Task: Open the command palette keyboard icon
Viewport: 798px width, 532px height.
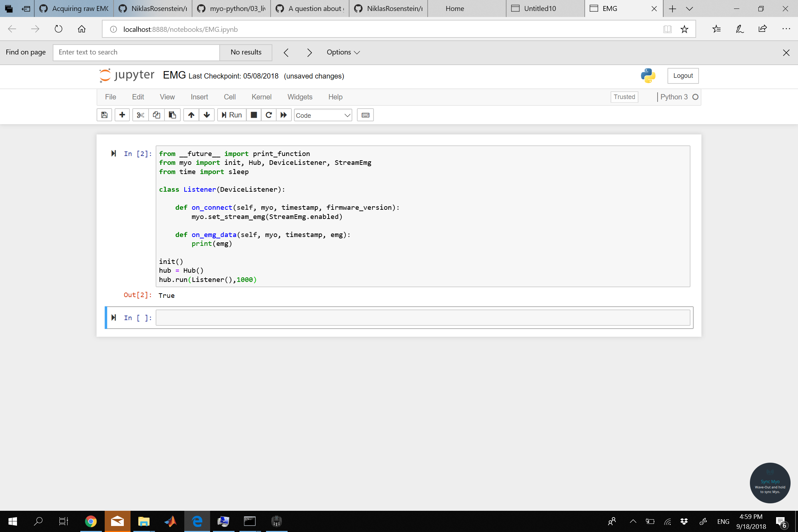Action: [365, 115]
